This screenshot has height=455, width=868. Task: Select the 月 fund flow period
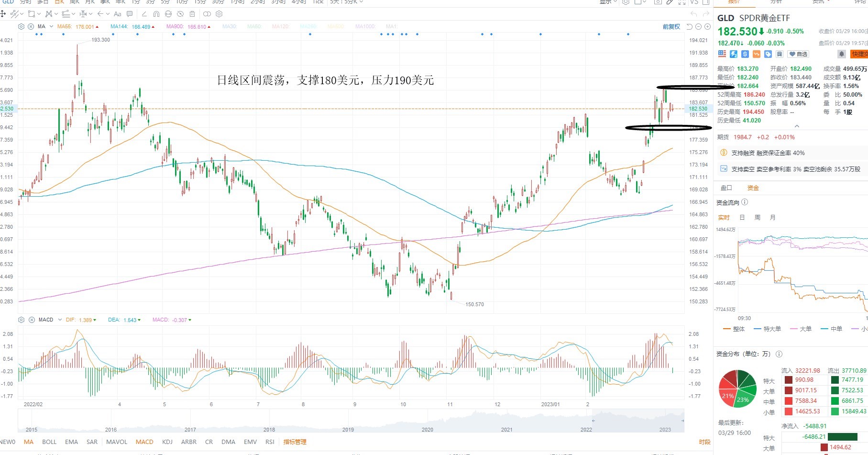(773, 217)
